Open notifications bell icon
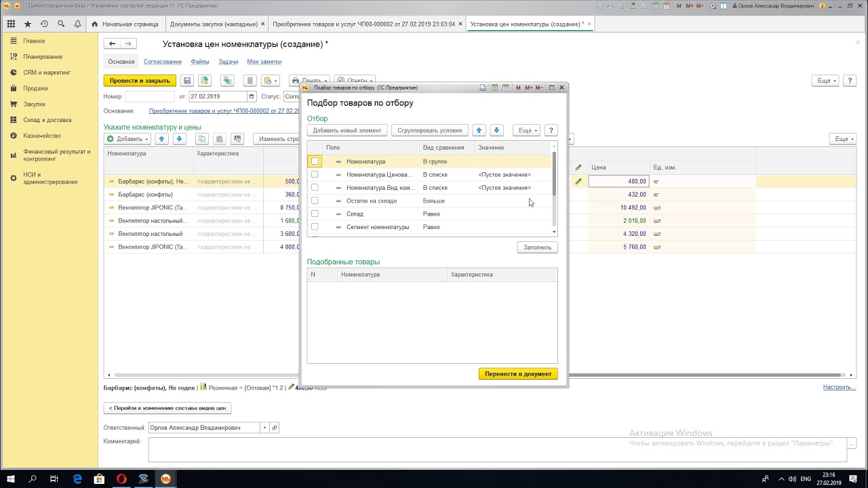Viewport: 868px width, 488px height. [77, 24]
